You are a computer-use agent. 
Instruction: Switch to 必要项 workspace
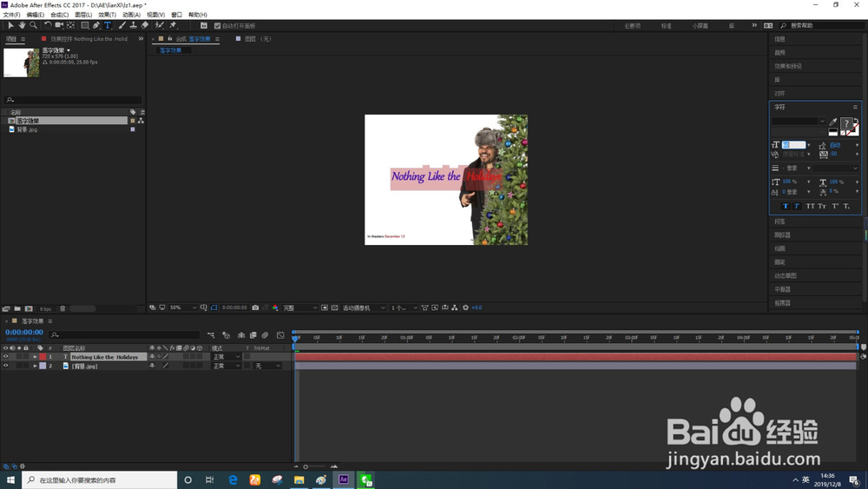632,26
